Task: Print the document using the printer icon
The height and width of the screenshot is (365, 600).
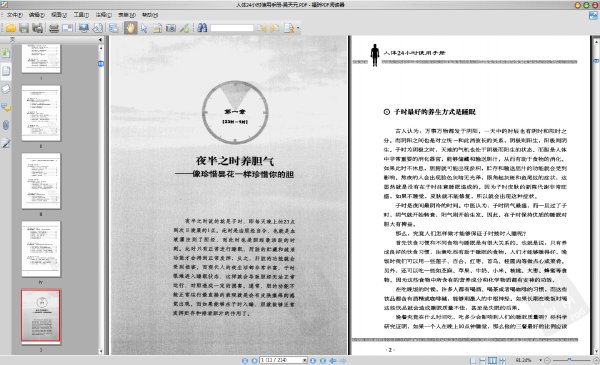Action: tap(54, 28)
